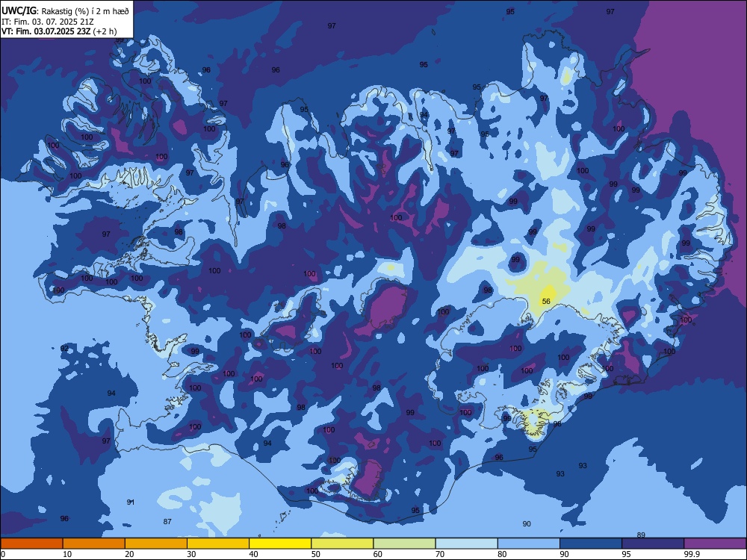Click the light orange 20–30 legend swatch
The height and width of the screenshot is (560, 747).
tap(156, 544)
